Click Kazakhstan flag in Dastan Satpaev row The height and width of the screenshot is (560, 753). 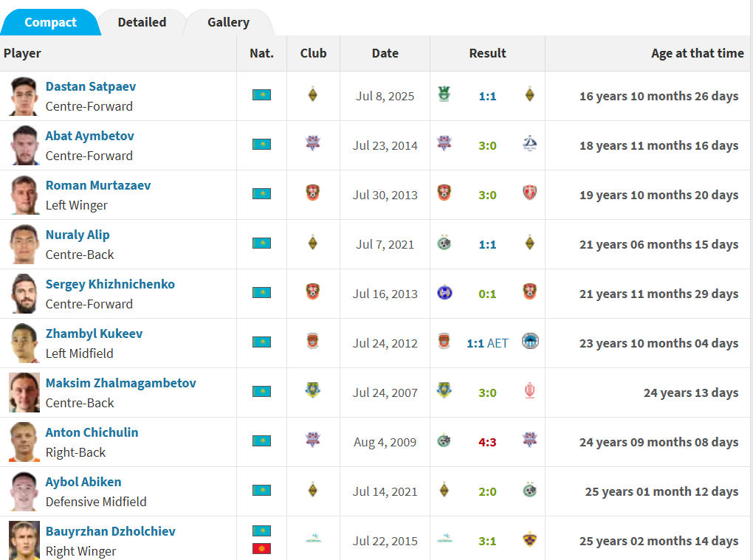pyautogui.click(x=261, y=95)
